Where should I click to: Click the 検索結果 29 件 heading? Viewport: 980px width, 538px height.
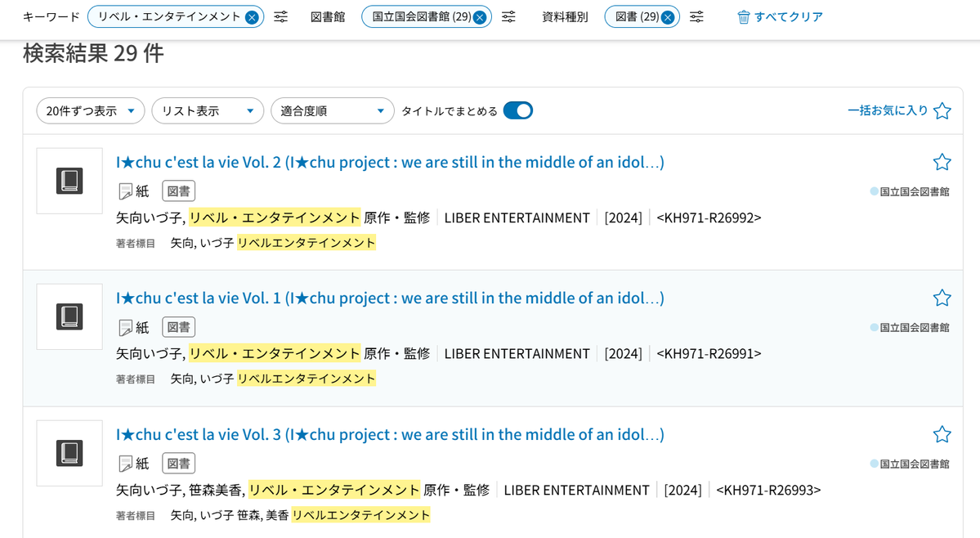(93, 54)
